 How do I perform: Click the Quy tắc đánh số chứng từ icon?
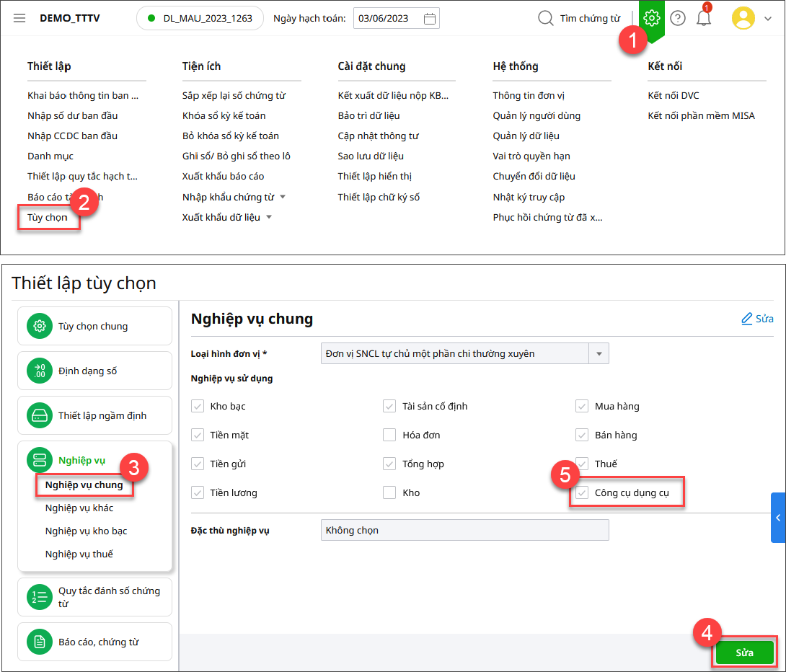[x=40, y=597]
